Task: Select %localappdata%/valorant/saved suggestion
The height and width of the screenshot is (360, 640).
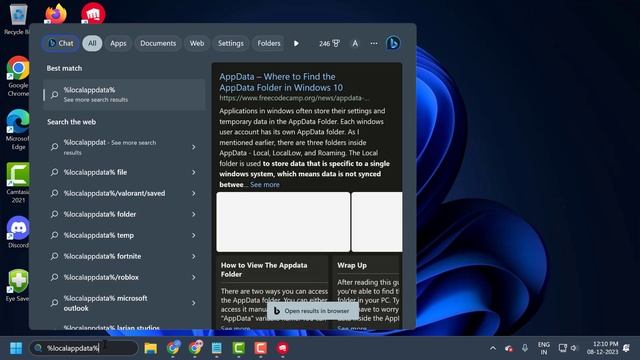Action: coord(124,193)
